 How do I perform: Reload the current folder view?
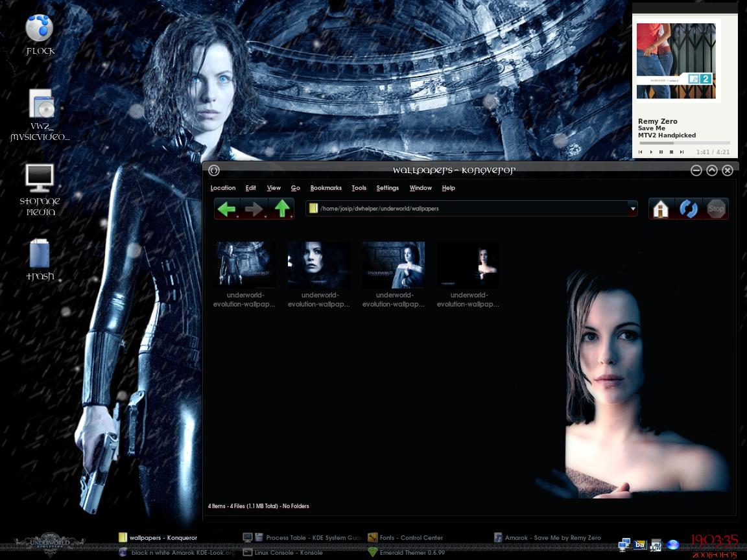(689, 209)
